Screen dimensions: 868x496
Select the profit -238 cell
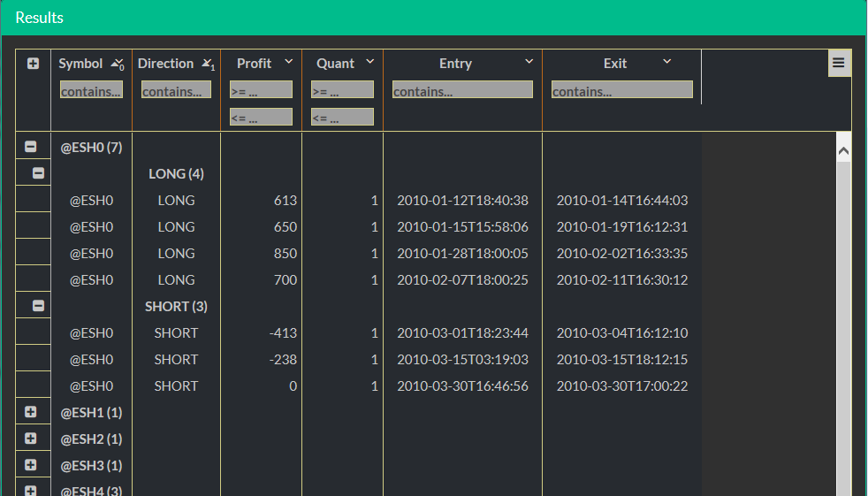[262, 360]
